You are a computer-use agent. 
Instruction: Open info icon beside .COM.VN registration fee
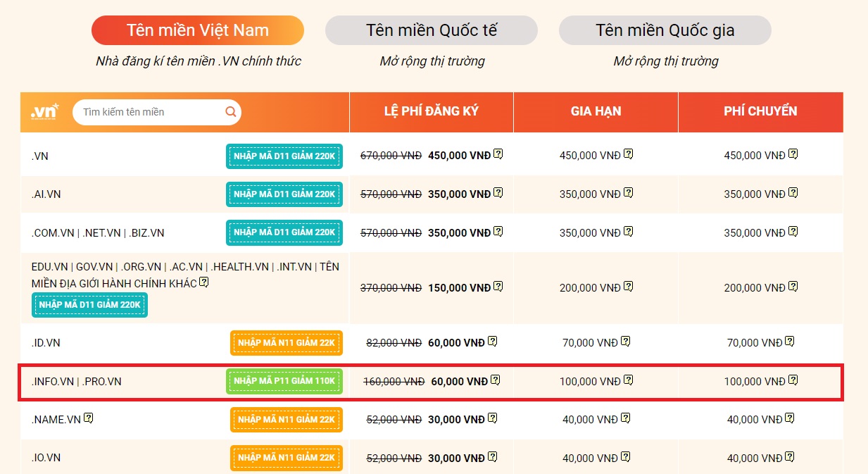point(498,231)
